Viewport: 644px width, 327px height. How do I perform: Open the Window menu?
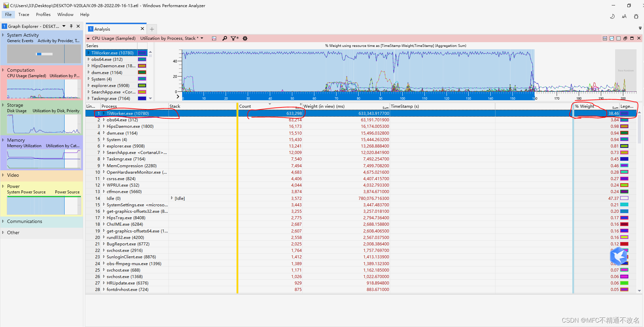click(x=65, y=15)
